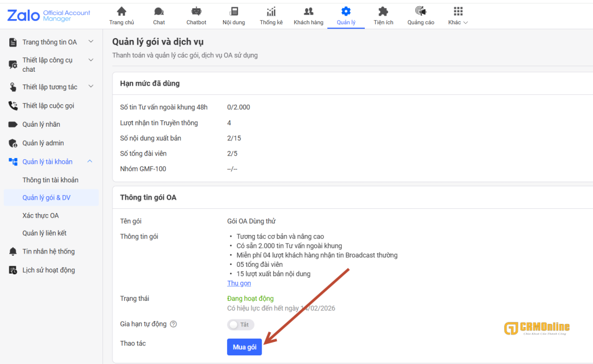
Task: Open the Chatbot robot icon
Action: click(196, 12)
